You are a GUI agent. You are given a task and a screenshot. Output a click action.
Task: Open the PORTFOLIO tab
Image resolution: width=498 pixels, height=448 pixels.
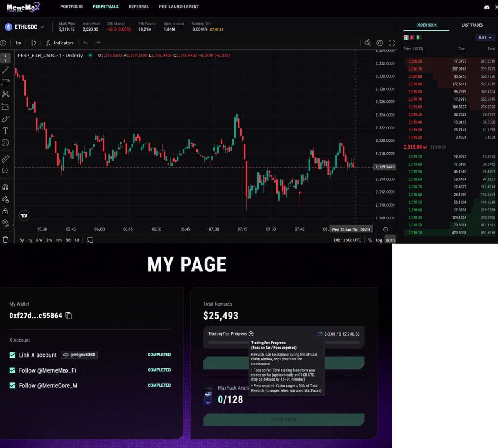[71, 7]
